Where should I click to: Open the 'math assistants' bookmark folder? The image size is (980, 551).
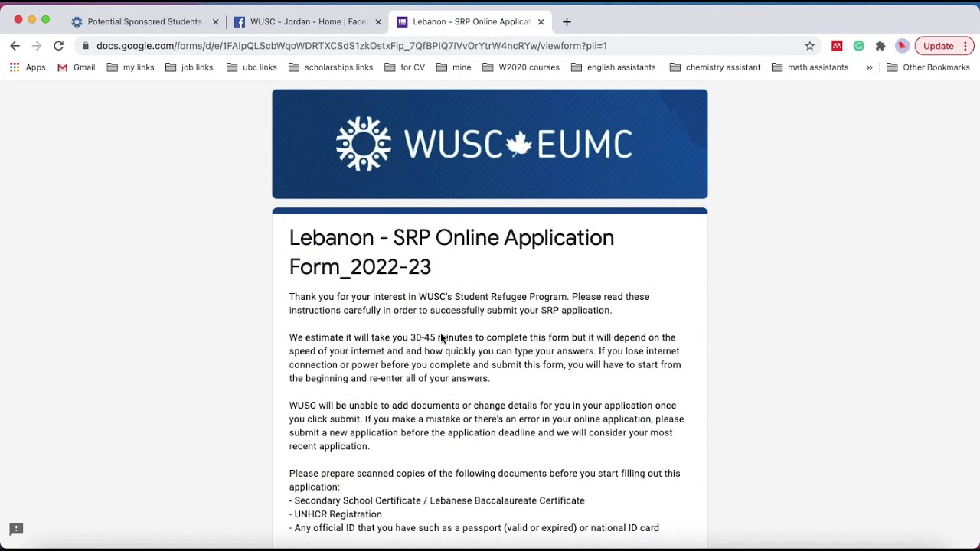(x=810, y=67)
